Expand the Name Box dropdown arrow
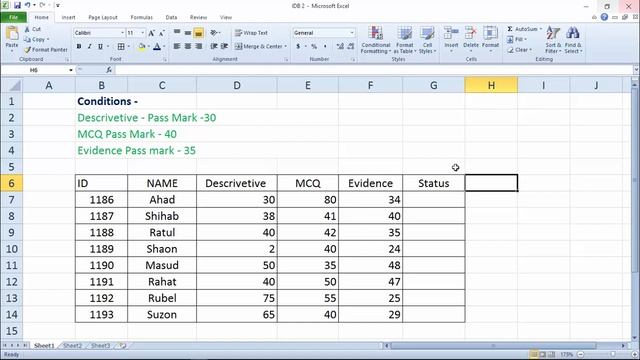The width and height of the screenshot is (640, 360). tap(71, 70)
